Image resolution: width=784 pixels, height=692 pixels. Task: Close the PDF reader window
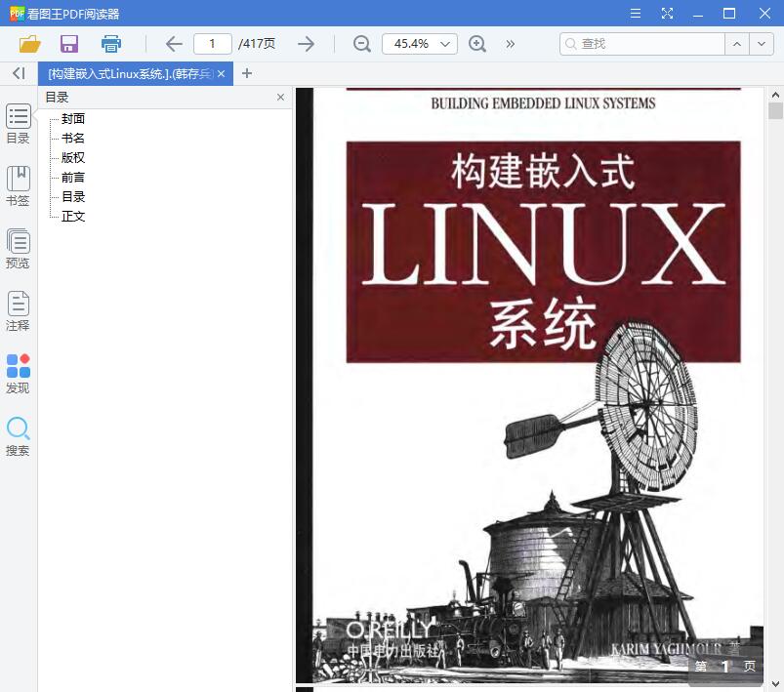click(764, 14)
